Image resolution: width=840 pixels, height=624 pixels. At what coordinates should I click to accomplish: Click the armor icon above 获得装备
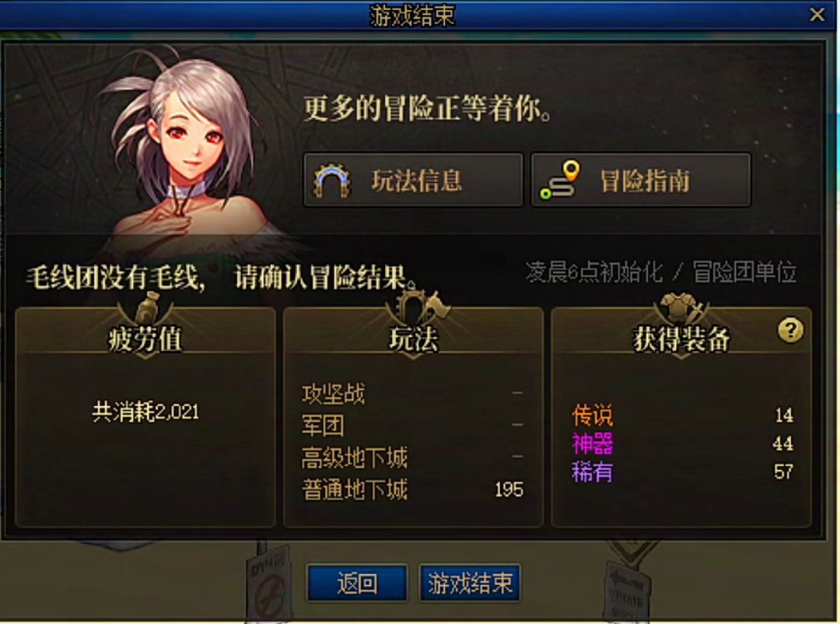pos(681,308)
